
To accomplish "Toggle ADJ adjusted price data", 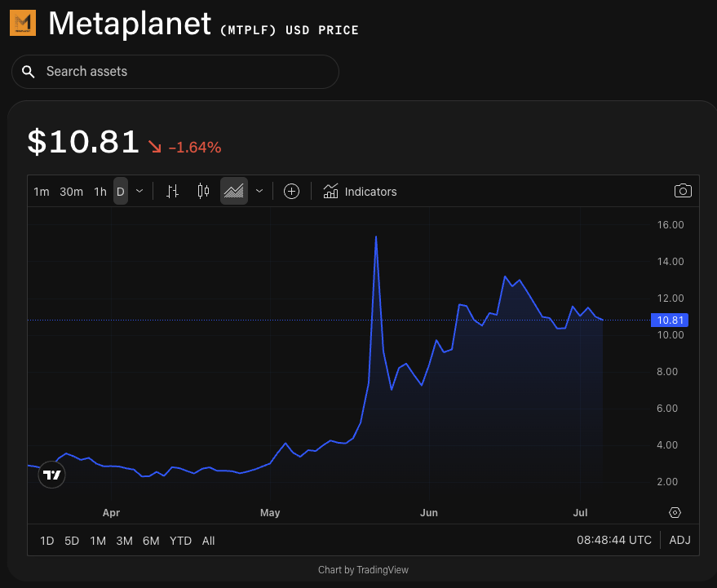I will 679,540.
